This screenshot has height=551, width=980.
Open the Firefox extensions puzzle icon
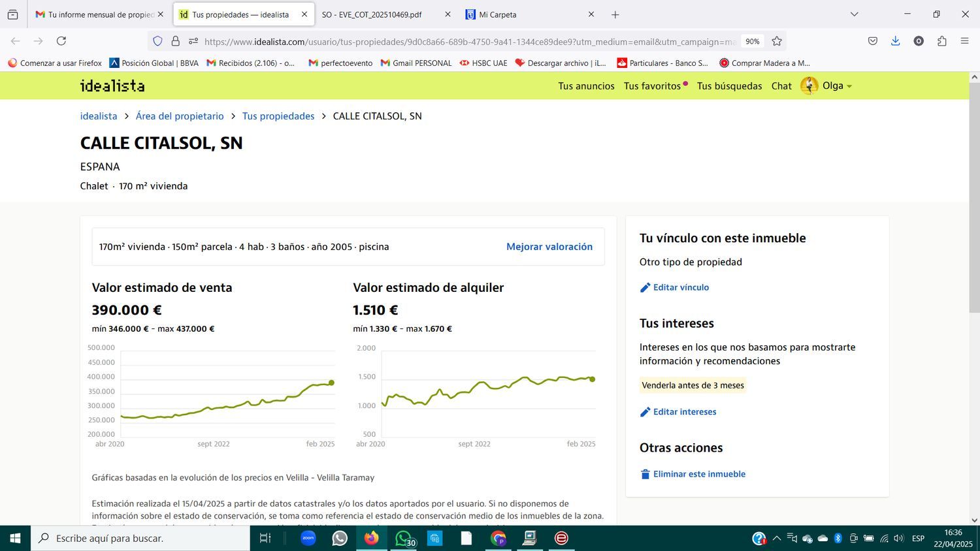tap(941, 41)
